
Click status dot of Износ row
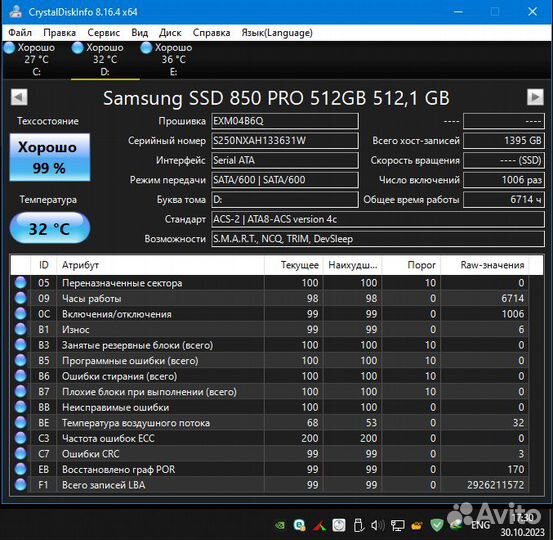[x=20, y=329]
